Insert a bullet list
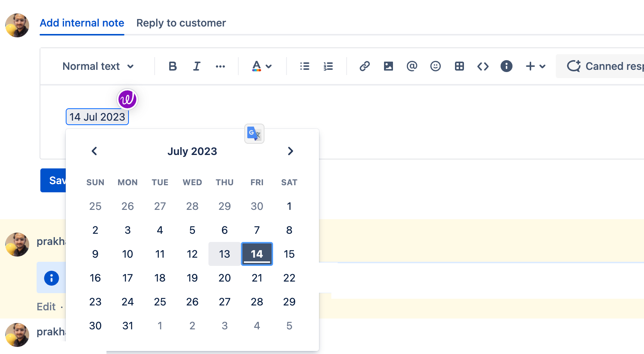The image size is (644, 354). click(x=305, y=66)
